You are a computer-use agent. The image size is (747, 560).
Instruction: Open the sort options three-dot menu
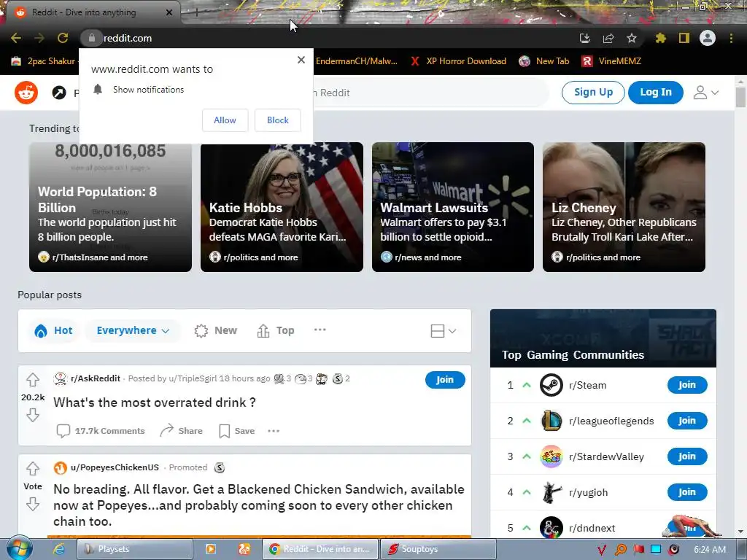click(x=320, y=330)
